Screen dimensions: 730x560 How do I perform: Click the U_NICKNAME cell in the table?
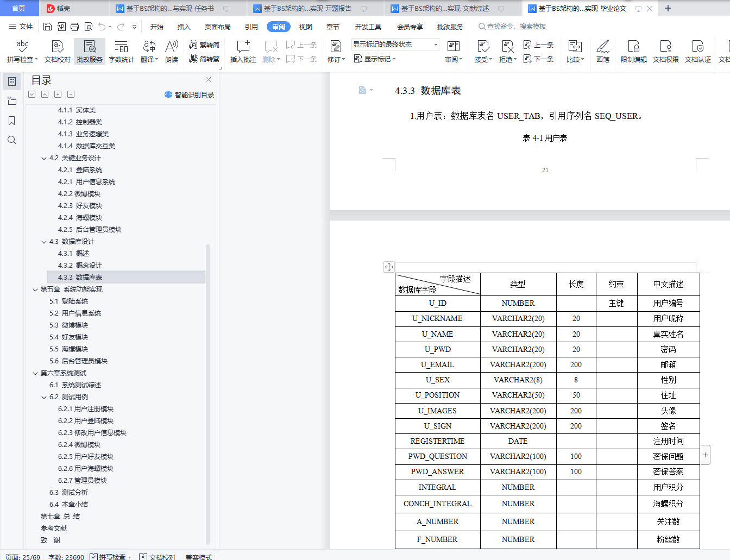[x=437, y=318]
